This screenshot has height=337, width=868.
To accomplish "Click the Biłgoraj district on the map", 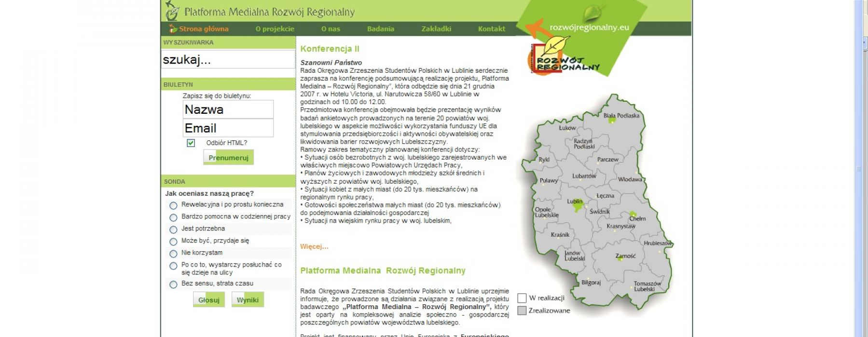I will [x=591, y=283].
